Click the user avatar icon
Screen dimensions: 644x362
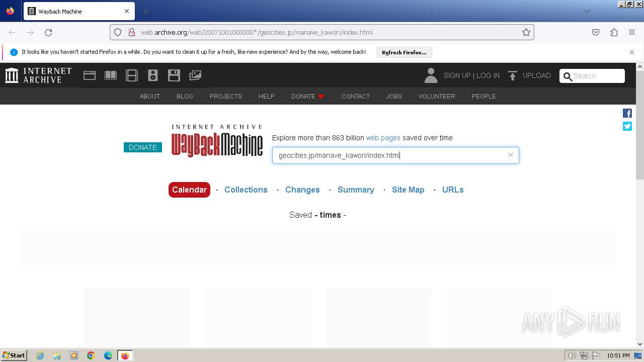point(431,75)
